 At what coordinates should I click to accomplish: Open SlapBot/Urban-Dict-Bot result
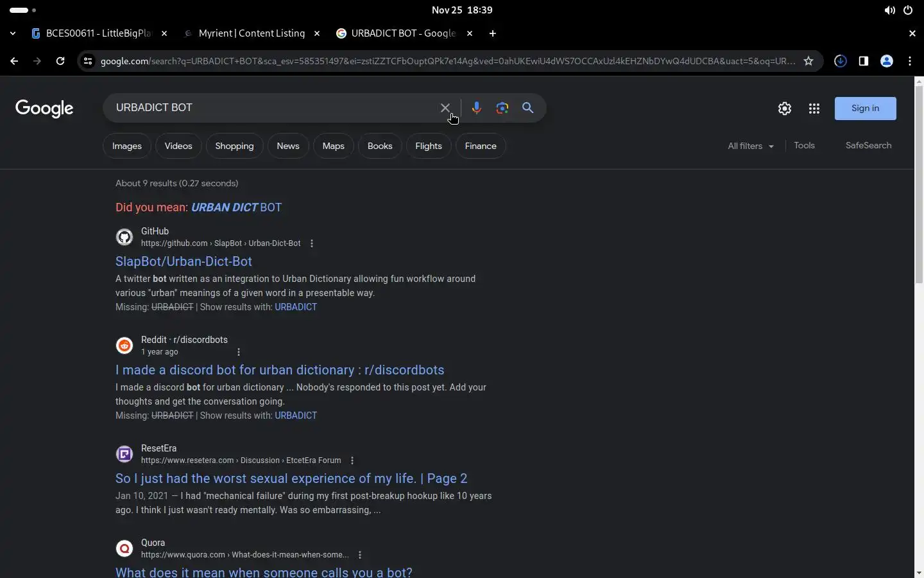(184, 261)
